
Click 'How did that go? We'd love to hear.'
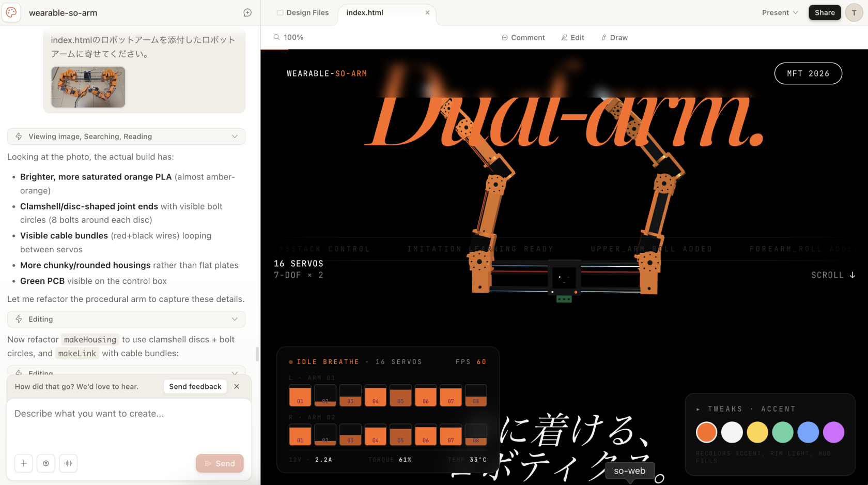[x=76, y=387]
